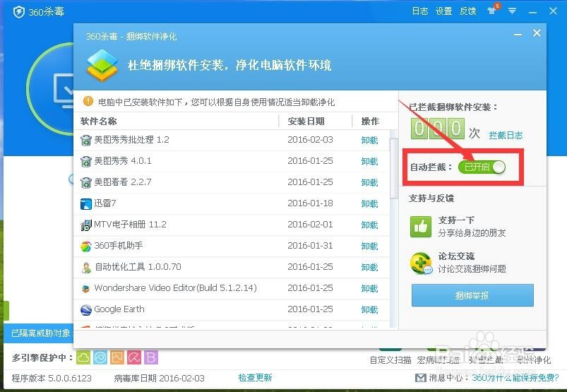567x392 pixels.
Task: Select the 迅雷7 row name
Action: (x=105, y=203)
